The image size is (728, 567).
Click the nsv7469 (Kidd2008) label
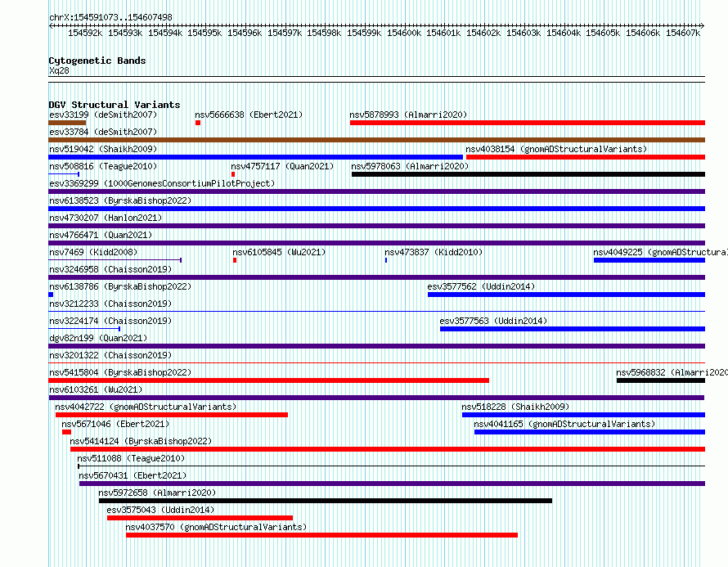coord(93,252)
